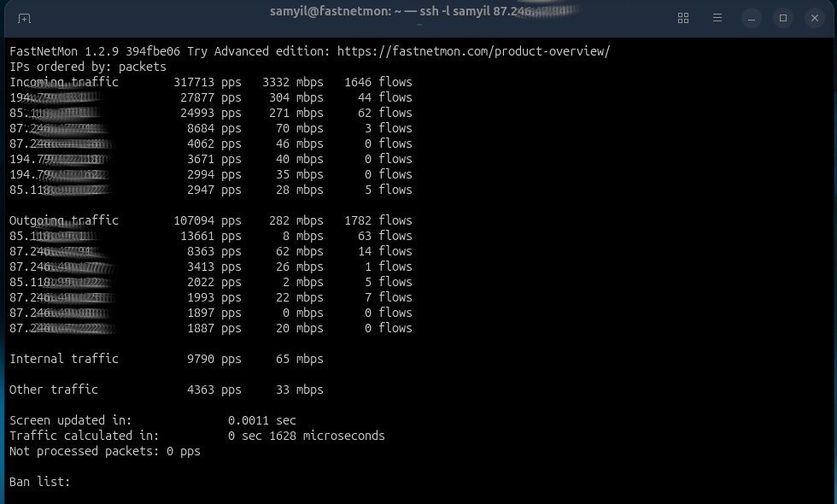This screenshot has width=837, height=504.
Task: Click the 'Incoming traffic' heading
Action: [64, 82]
